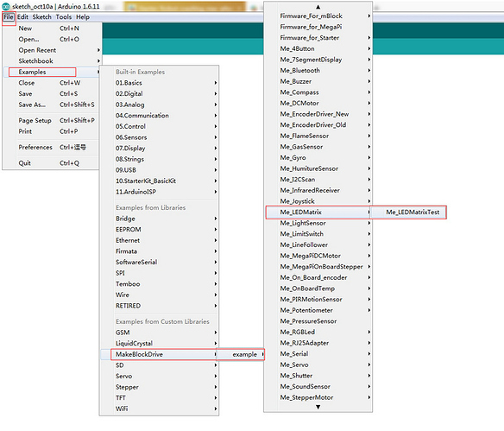Open the 05.Control examples submenu
The width and height of the screenshot is (504, 431).
(x=160, y=127)
